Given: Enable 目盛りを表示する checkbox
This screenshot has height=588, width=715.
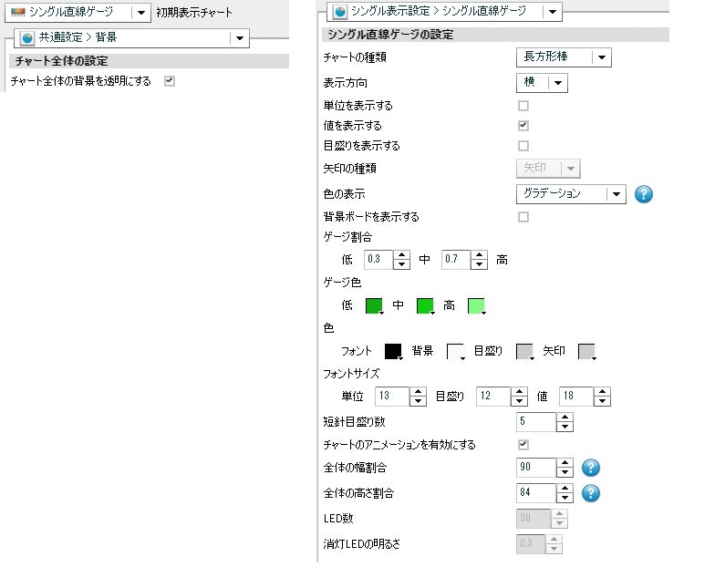Looking at the screenshot, I should pos(523,146).
